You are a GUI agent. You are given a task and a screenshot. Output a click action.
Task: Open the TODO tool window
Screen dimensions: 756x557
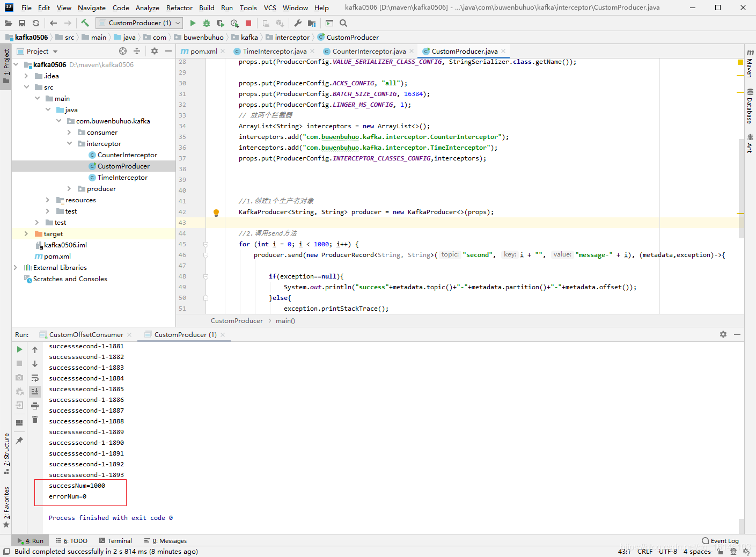(x=71, y=541)
